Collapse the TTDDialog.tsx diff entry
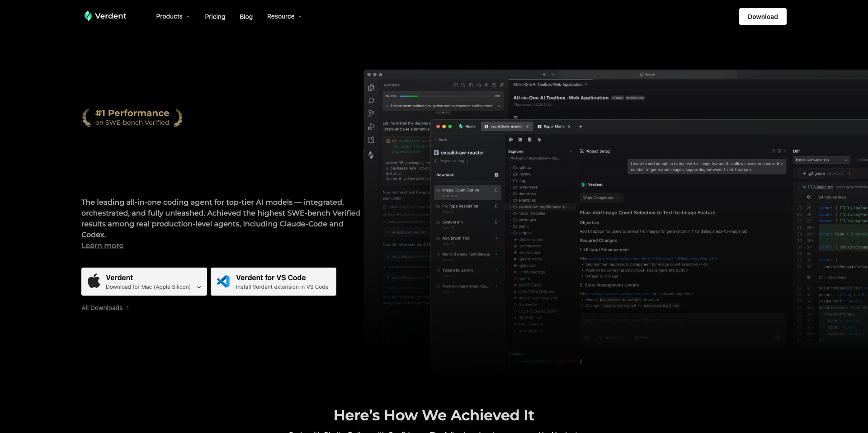 tap(798, 187)
